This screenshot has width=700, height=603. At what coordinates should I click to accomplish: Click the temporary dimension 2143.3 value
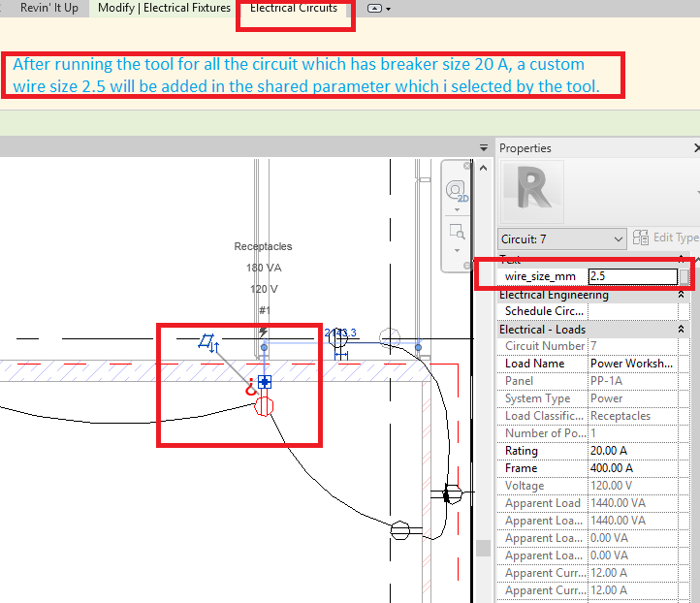(x=340, y=333)
